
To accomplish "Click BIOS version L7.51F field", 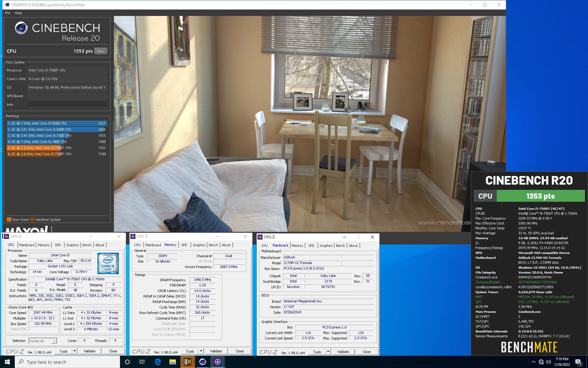I will [x=328, y=307].
